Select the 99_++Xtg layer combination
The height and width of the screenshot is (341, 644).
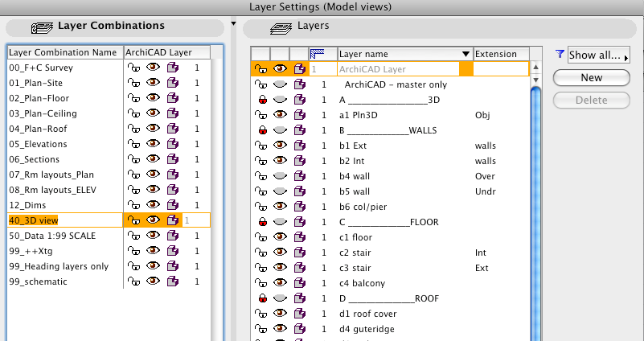(31, 251)
